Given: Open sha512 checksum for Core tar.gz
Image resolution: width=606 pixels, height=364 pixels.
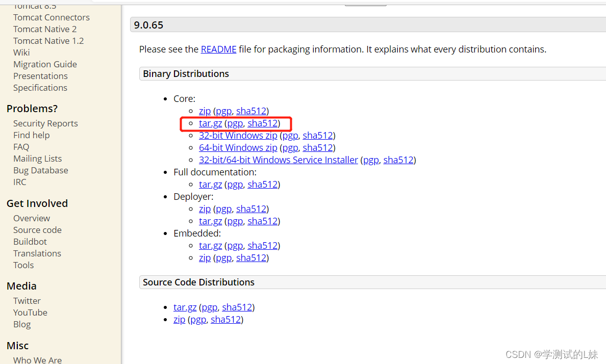Looking at the screenshot, I should point(262,123).
